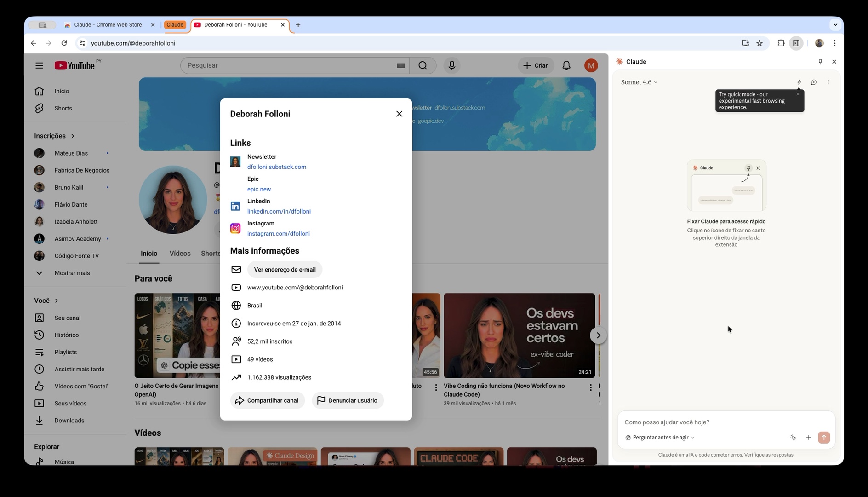The width and height of the screenshot is (868, 497).
Task: Open the on-screen keyboard in search box
Action: [x=400, y=65]
